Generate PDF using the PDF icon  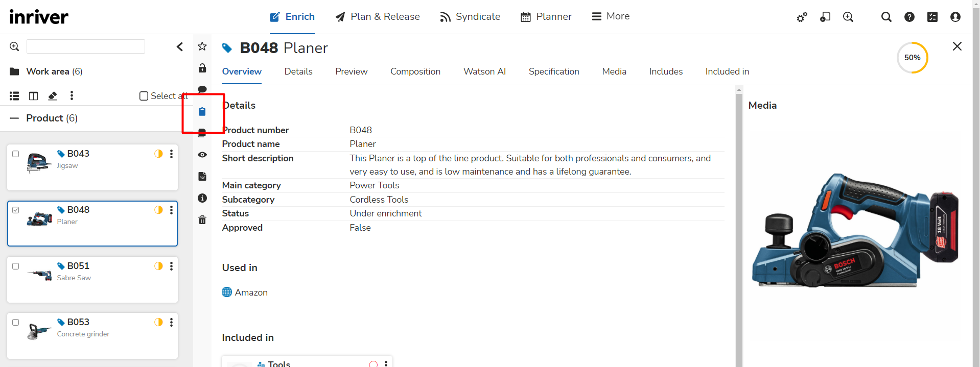[202, 177]
